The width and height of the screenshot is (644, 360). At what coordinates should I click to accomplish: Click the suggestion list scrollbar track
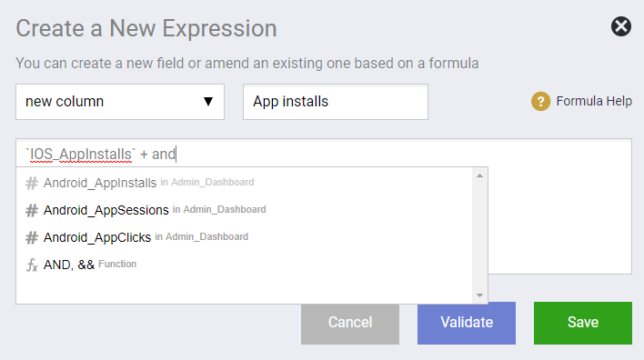click(x=479, y=235)
